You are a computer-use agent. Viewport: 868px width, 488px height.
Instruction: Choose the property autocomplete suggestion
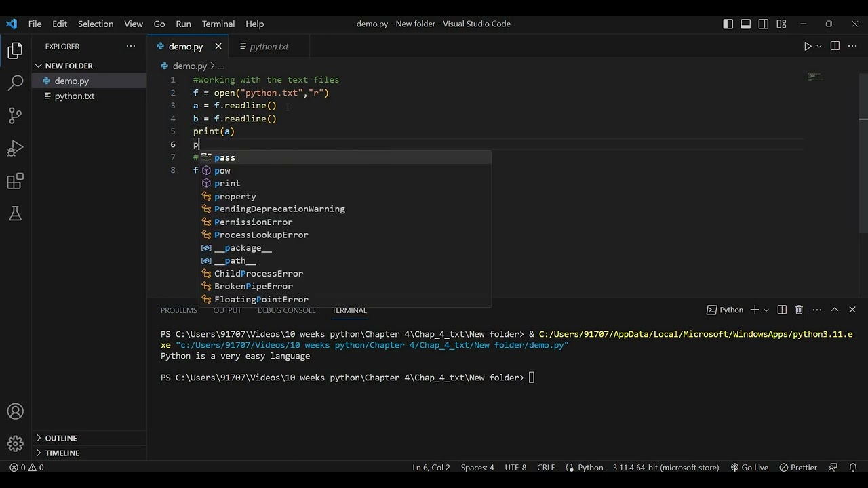click(345, 196)
